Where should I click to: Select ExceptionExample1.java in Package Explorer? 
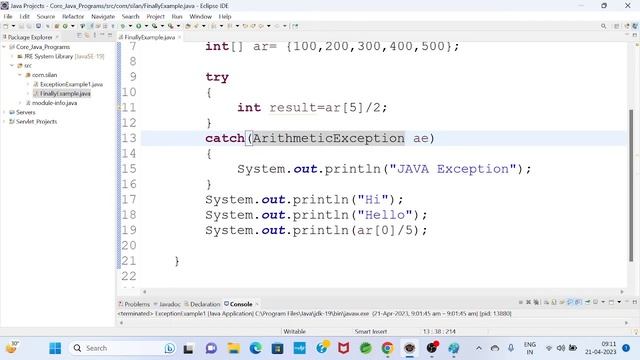(x=71, y=84)
